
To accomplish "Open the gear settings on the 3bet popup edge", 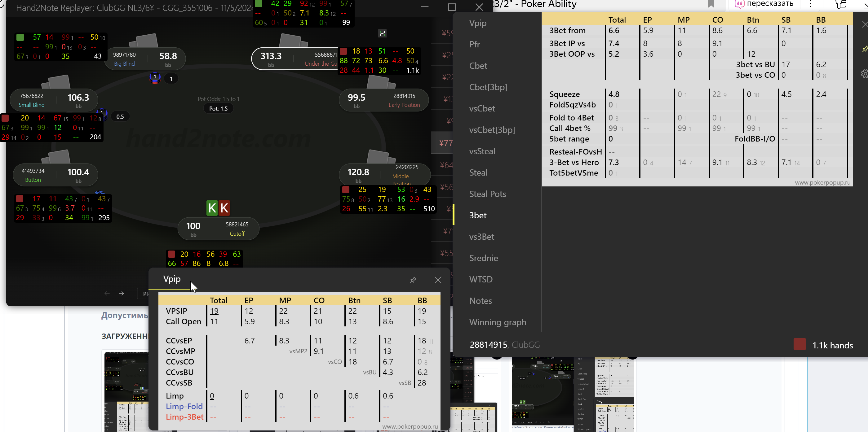I will pyautogui.click(x=865, y=74).
